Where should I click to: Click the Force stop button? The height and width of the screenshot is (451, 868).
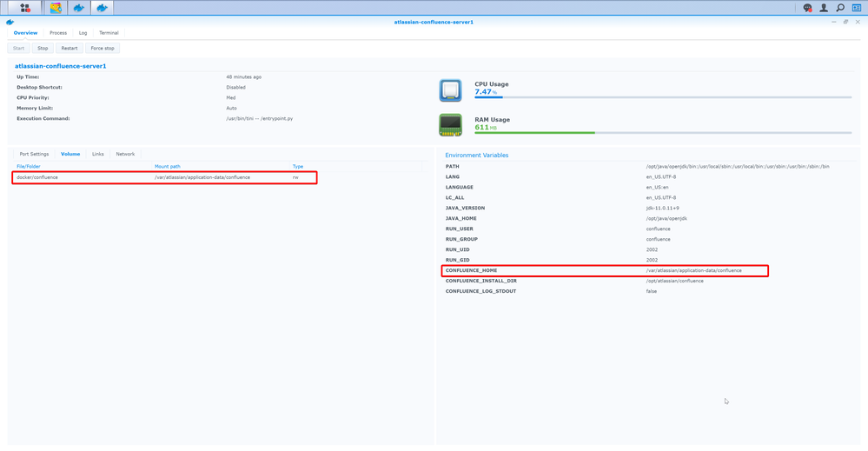[103, 48]
